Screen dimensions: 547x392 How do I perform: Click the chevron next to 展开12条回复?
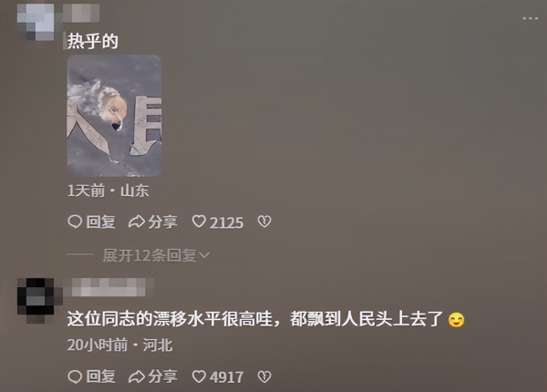pyautogui.click(x=204, y=256)
